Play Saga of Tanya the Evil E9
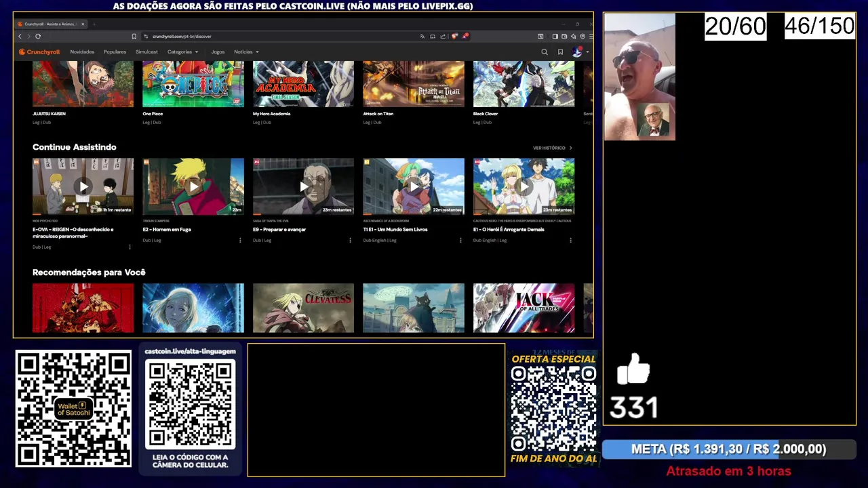 tap(303, 186)
